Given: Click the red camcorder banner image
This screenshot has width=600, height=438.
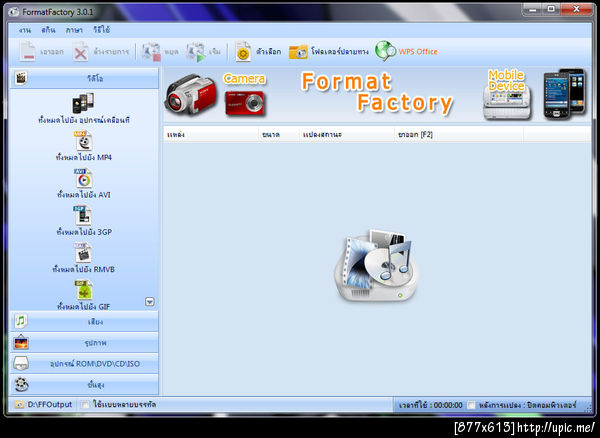Looking at the screenshot, I should pos(190,93).
